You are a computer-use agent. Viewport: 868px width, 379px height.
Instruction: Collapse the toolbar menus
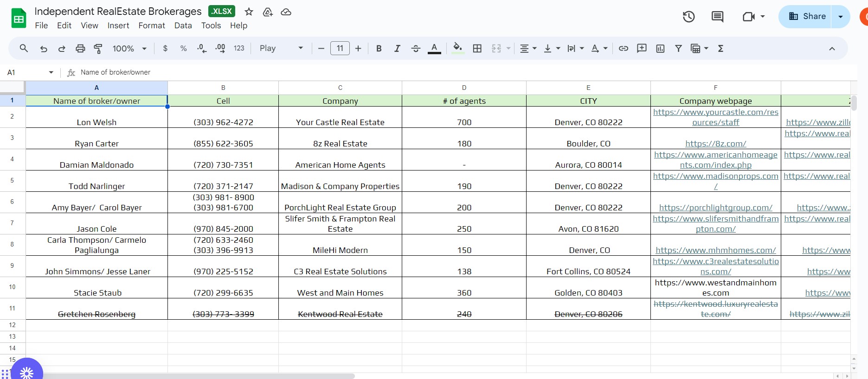click(x=832, y=48)
